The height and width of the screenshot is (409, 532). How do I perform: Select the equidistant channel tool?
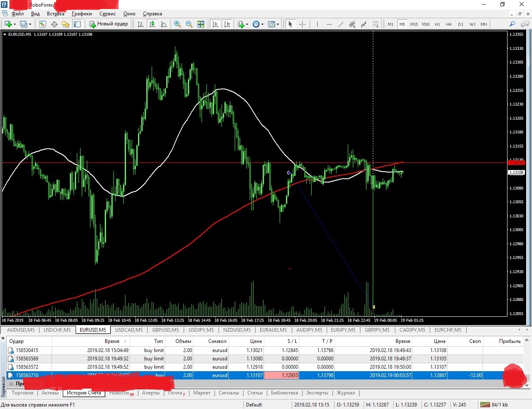[x=352, y=24]
